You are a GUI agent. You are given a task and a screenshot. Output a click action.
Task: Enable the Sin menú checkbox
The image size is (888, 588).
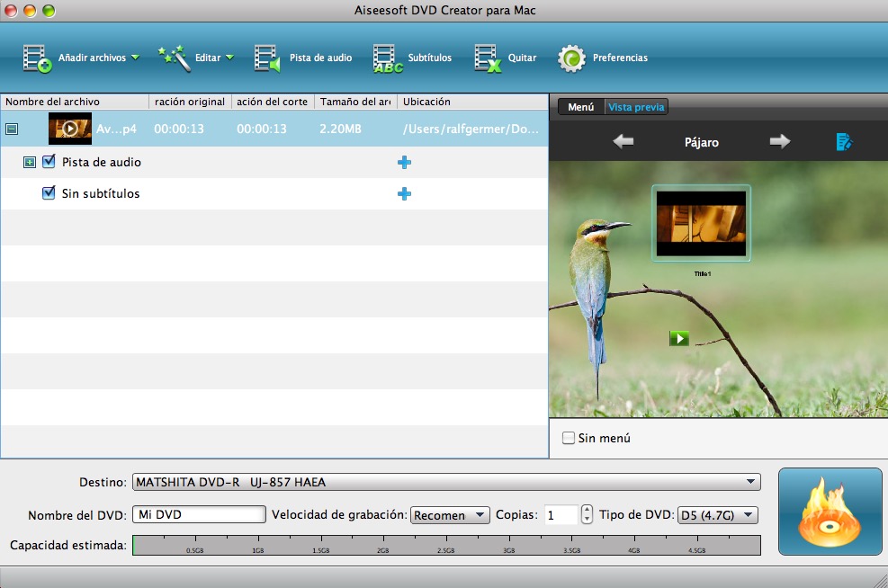click(568, 438)
